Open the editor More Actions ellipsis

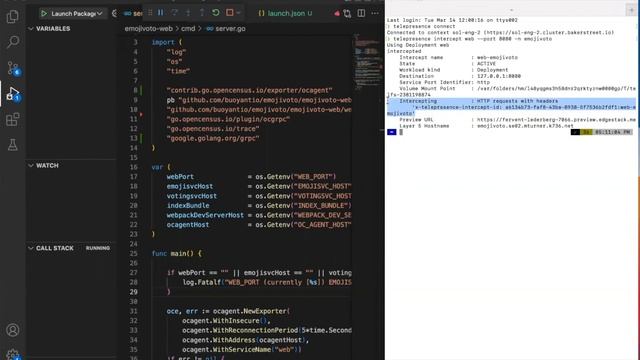coord(375,13)
